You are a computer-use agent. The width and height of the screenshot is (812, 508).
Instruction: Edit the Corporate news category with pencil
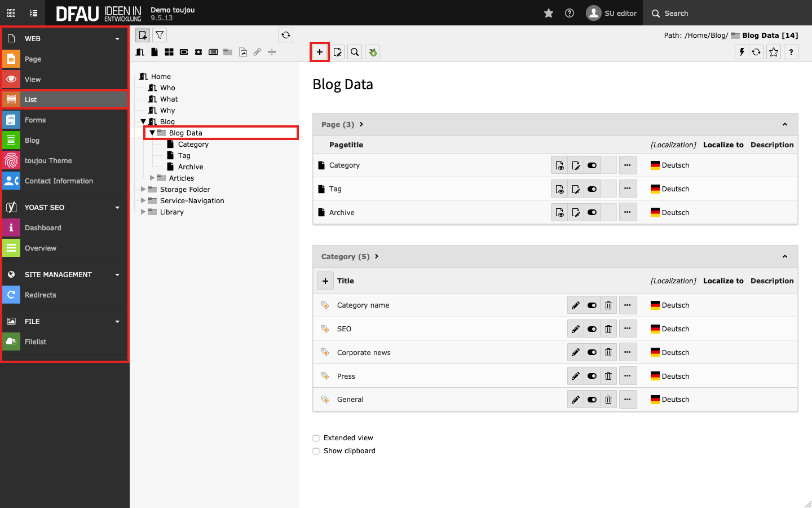575,352
